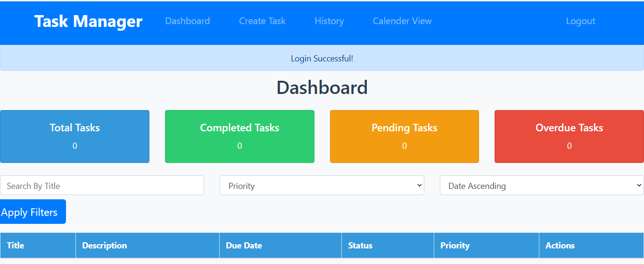
Task: Focus the Search By Title field
Action: coord(102,186)
